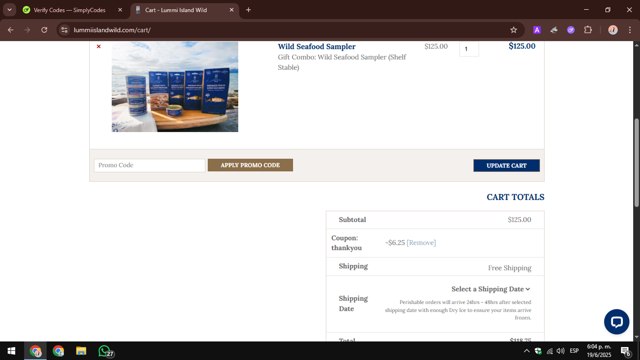Image resolution: width=640 pixels, height=360 pixels.
Task: Open the bird-shaped extension icon
Action: click(554, 30)
